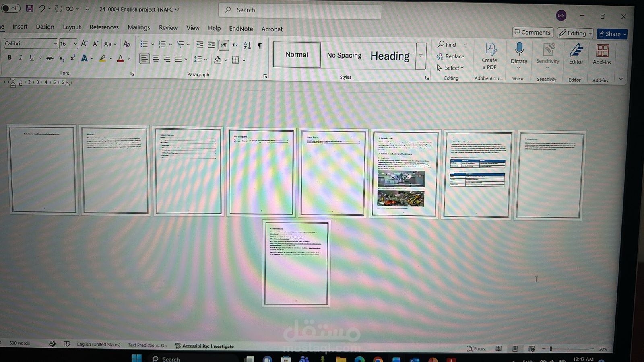644x362 pixels.
Task: Click the zoom slider handle
Action: click(551, 349)
